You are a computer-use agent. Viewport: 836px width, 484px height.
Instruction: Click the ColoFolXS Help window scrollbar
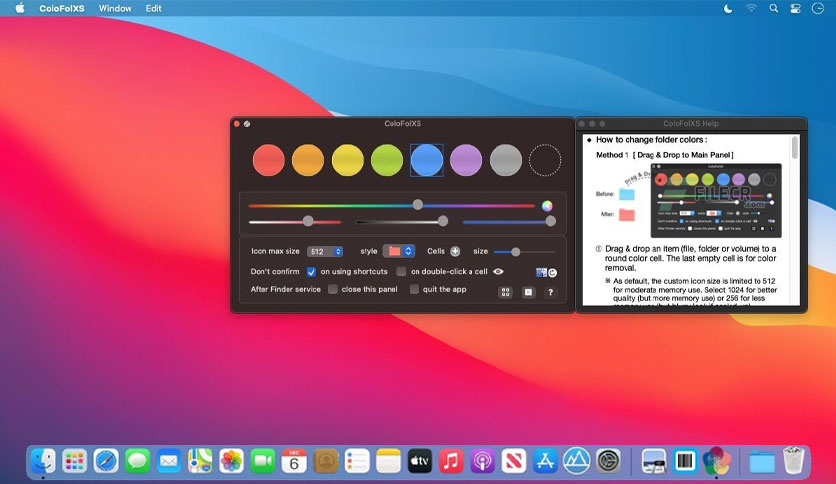point(795,147)
